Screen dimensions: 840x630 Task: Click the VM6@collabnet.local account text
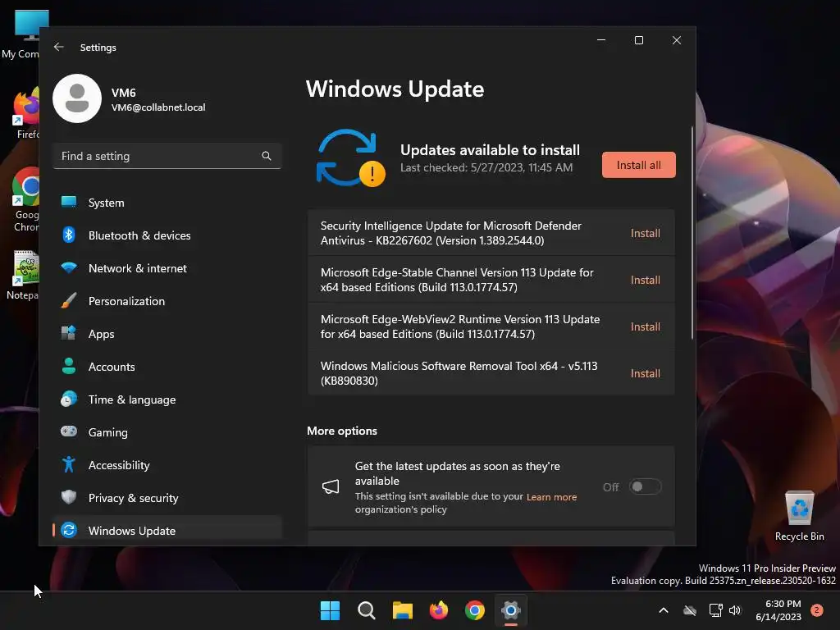click(x=158, y=107)
